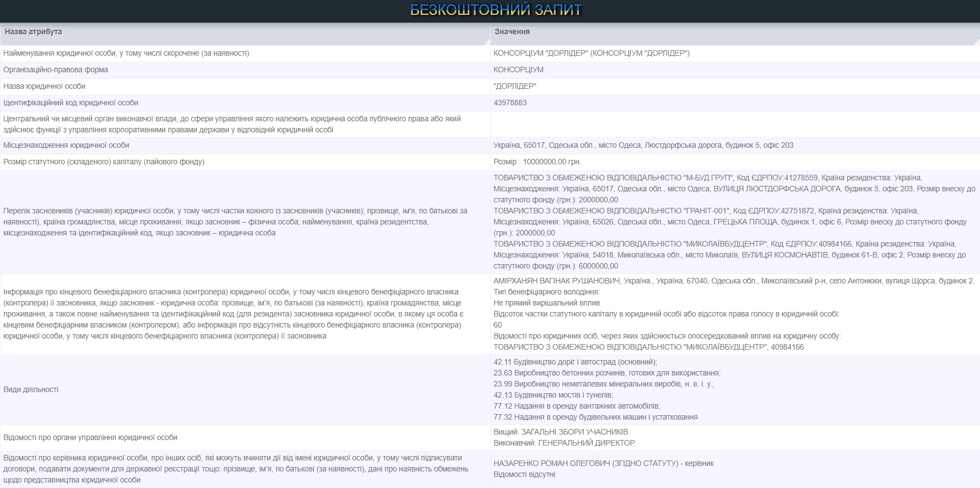Viewport: 980px width, 488px height.
Task: Click the "Назва юридичної особи" attribute label
Action: point(45,87)
